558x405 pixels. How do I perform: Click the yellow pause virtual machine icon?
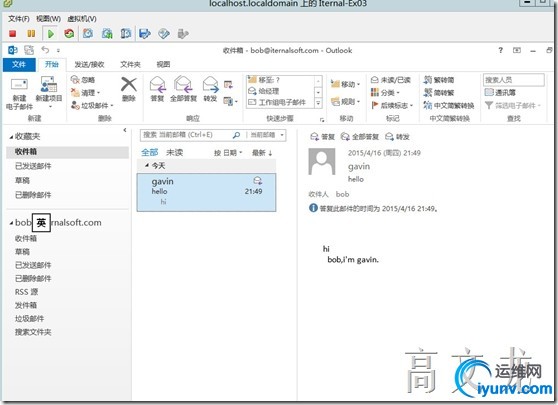[x=31, y=34]
